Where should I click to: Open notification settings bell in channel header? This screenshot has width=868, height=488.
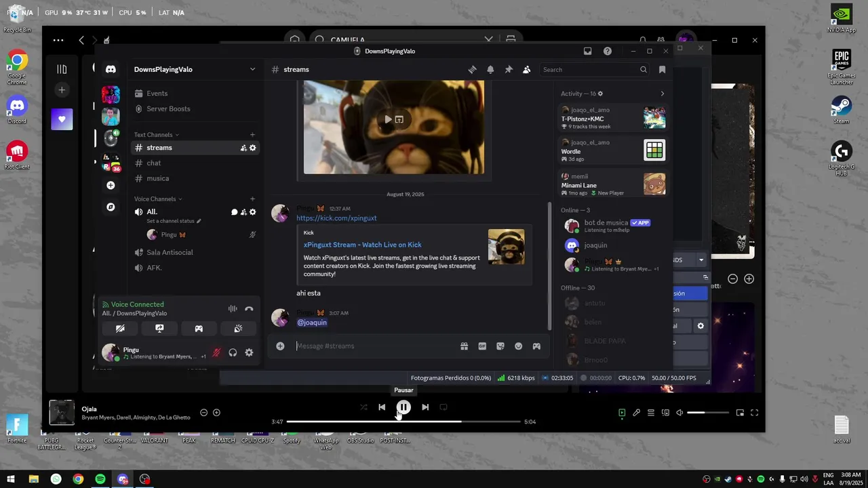490,69
